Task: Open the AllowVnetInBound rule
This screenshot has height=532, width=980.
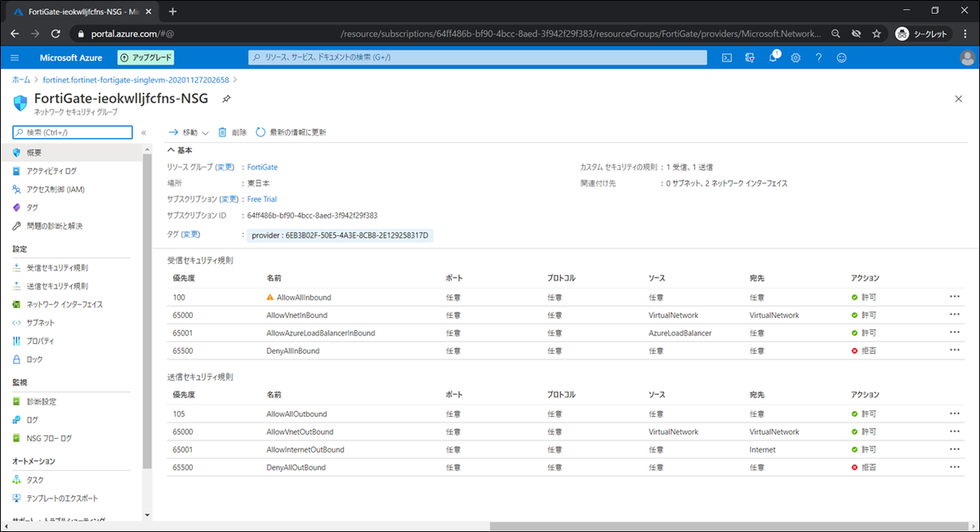Action: click(296, 315)
